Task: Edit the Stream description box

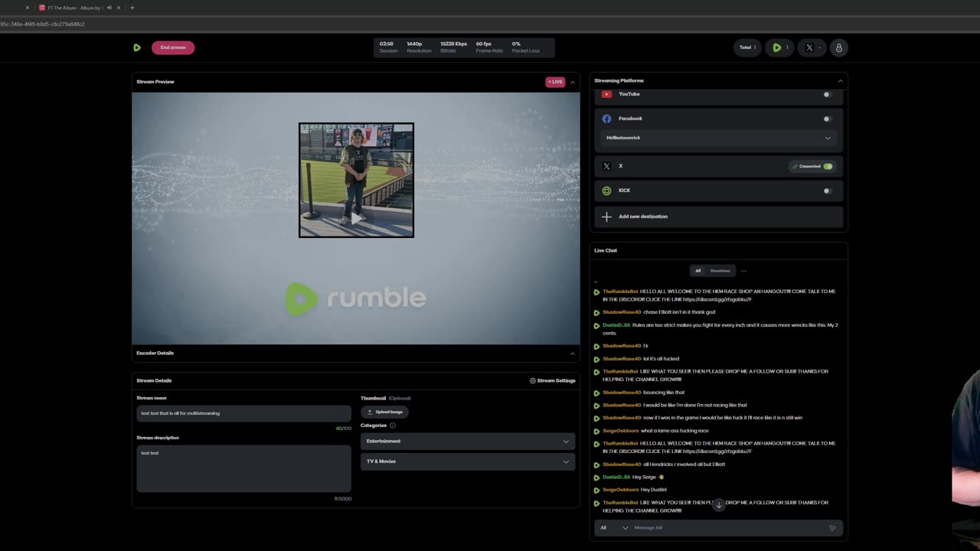Action: [x=243, y=468]
